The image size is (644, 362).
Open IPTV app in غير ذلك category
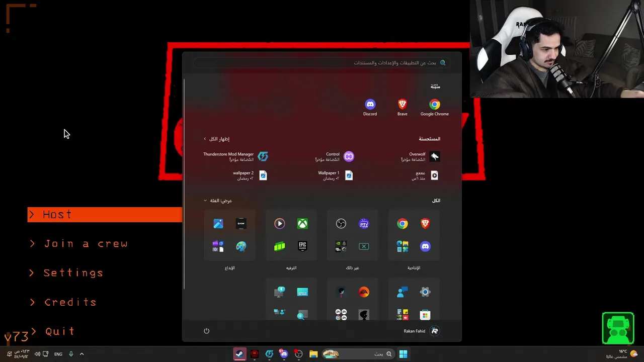click(x=364, y=224)
